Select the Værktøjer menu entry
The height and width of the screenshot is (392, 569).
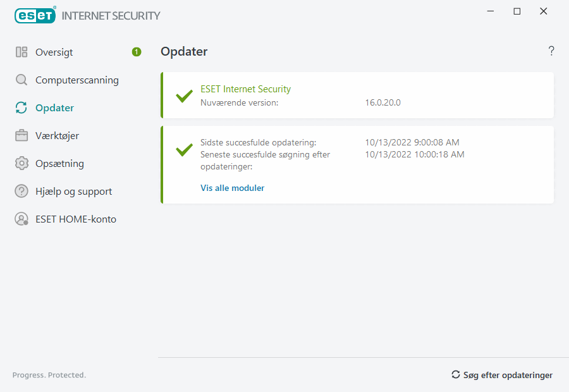[57, 136]
